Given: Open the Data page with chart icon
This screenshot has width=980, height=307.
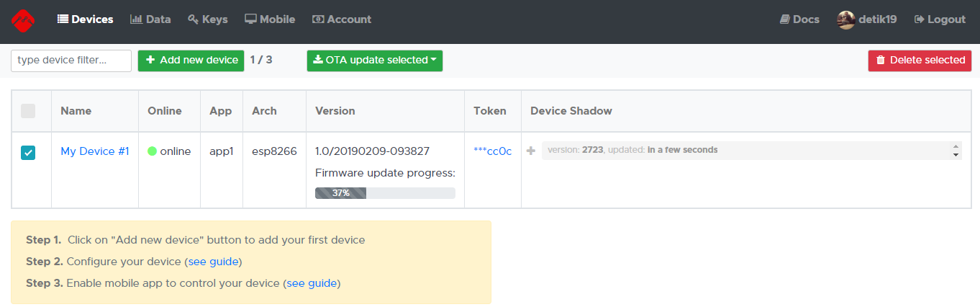Looking at the screenshot, I should [x=150, y=19].
